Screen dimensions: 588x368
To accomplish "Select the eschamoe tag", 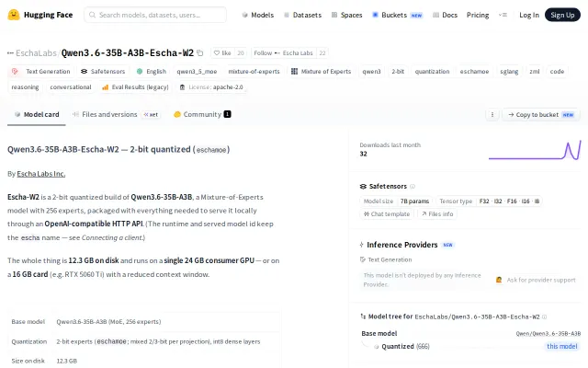I will click(x=474, y=72).
